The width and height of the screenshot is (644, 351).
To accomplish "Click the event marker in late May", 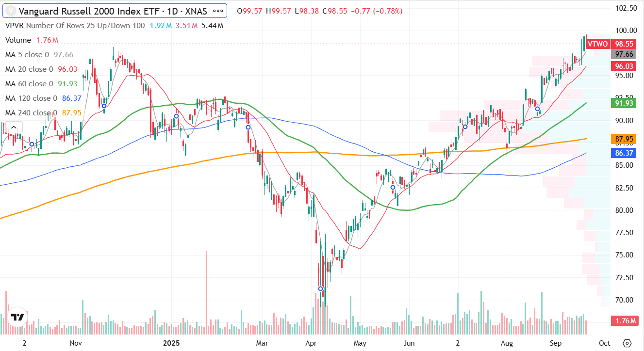I will (x=393, y=187).
